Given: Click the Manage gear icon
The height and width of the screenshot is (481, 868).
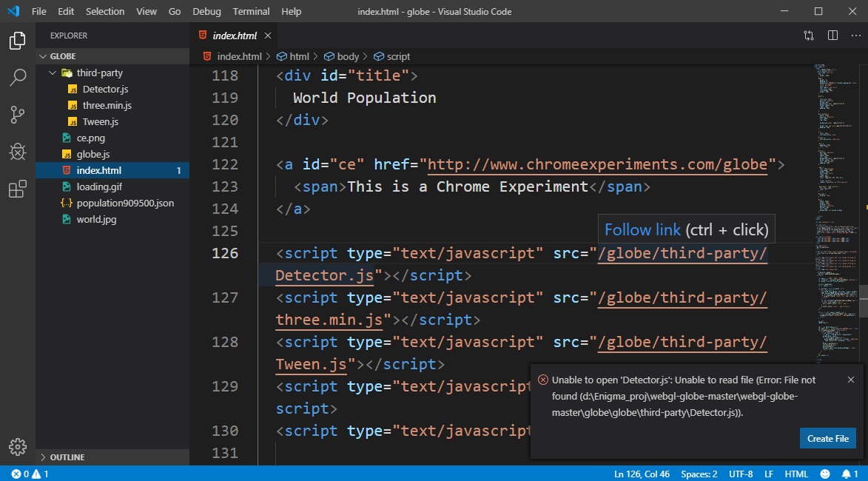Looking at the screenshot, I should click(x=18, y=447).
